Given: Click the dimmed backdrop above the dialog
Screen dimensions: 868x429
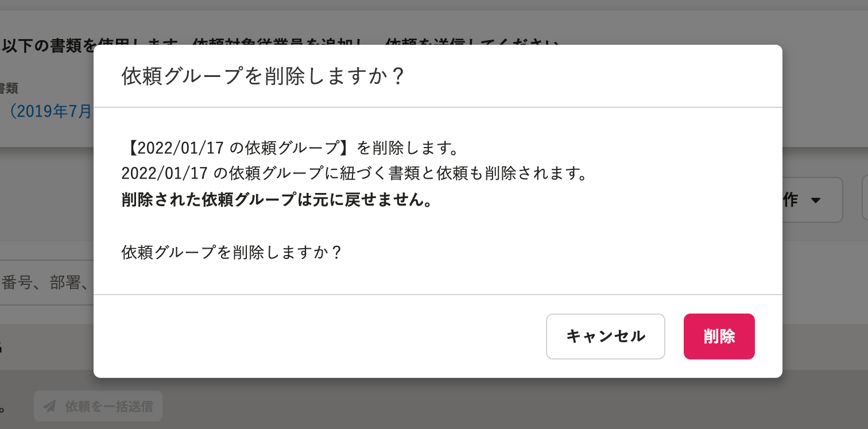Looking at the screenshot, I should pos(434,23).
